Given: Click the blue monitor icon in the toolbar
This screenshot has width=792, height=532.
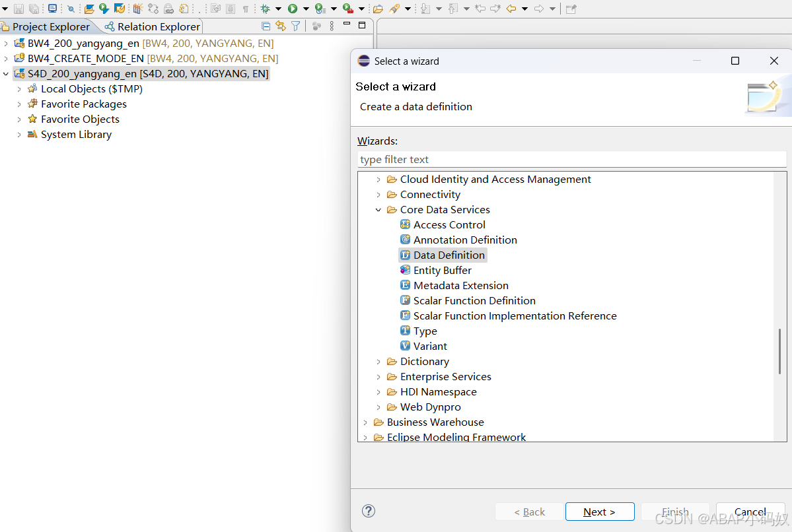Looking at the screenshot, I should (x=53, y=9).
